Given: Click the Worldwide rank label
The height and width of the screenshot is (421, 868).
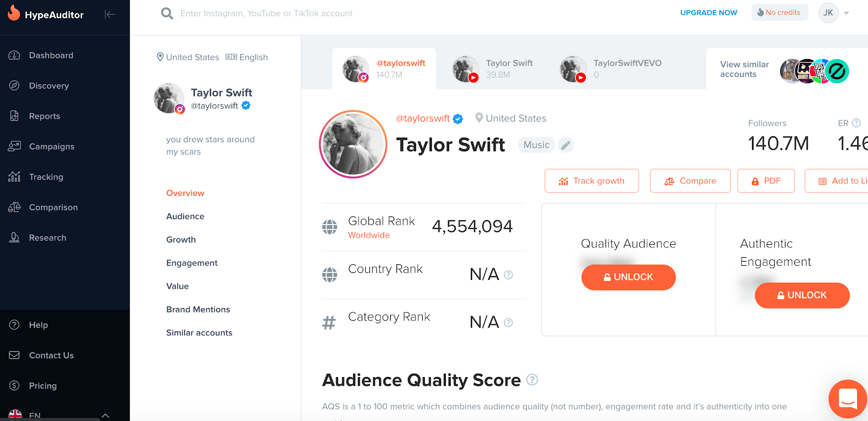Looking at the screenshot, I should click(x=369, y=235).
